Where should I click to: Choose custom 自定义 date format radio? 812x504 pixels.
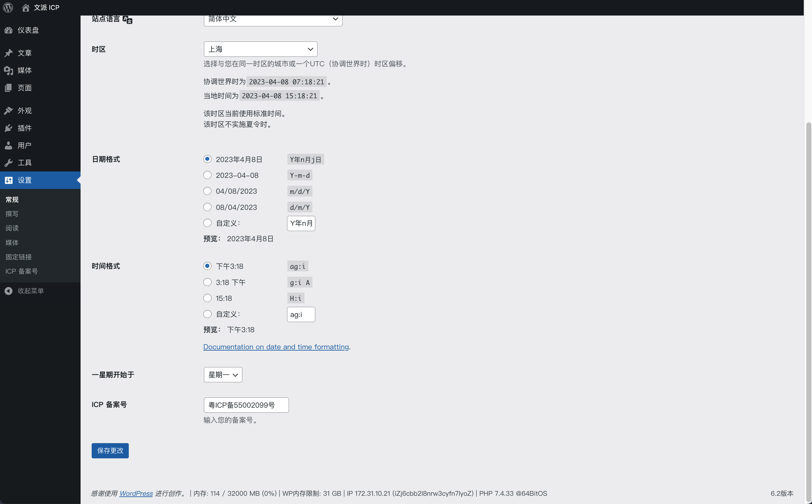[x=207, y=223]
